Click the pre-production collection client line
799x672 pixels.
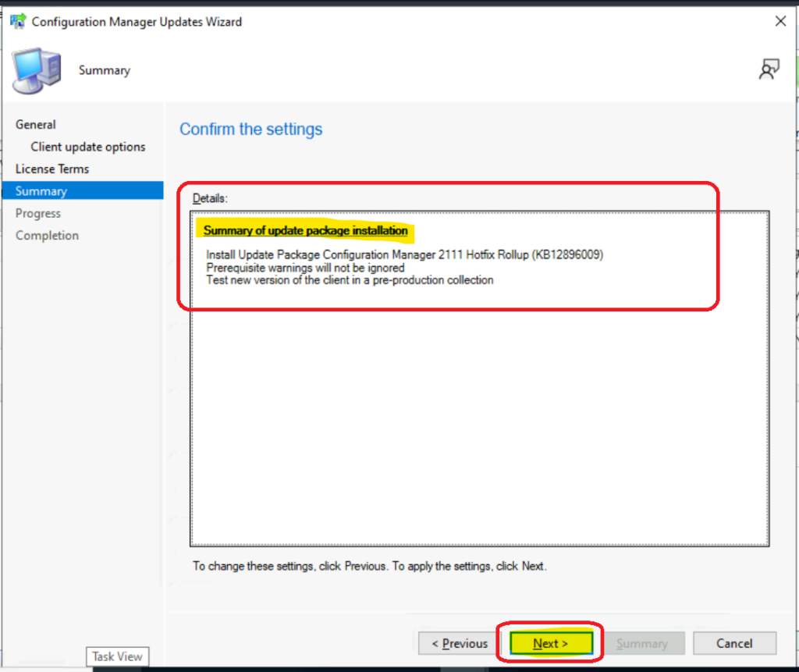[350, 280]
